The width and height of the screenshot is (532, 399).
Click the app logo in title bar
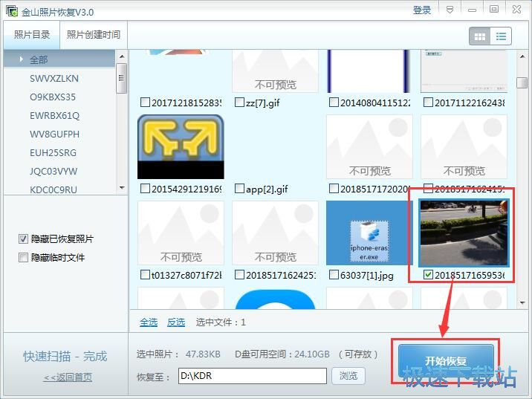click(x=11, y=11)
